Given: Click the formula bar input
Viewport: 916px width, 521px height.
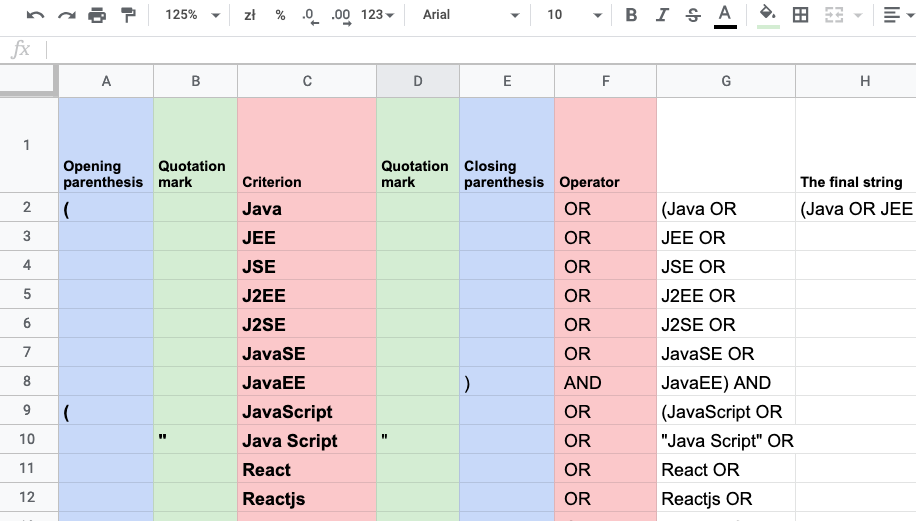Looking at the screenshot, I should pos(480,50).
